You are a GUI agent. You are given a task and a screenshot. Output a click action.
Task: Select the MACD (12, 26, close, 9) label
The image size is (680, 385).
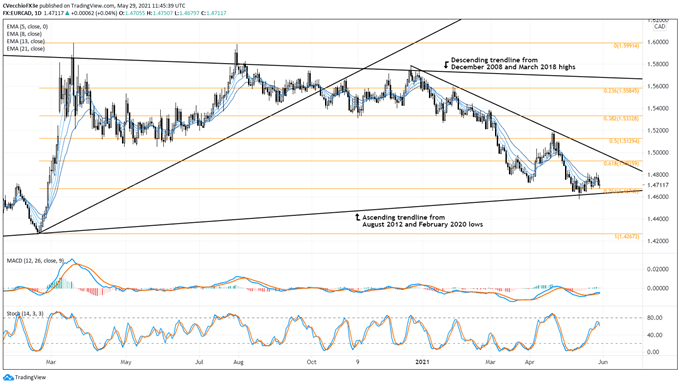click(x=36, y=261)
